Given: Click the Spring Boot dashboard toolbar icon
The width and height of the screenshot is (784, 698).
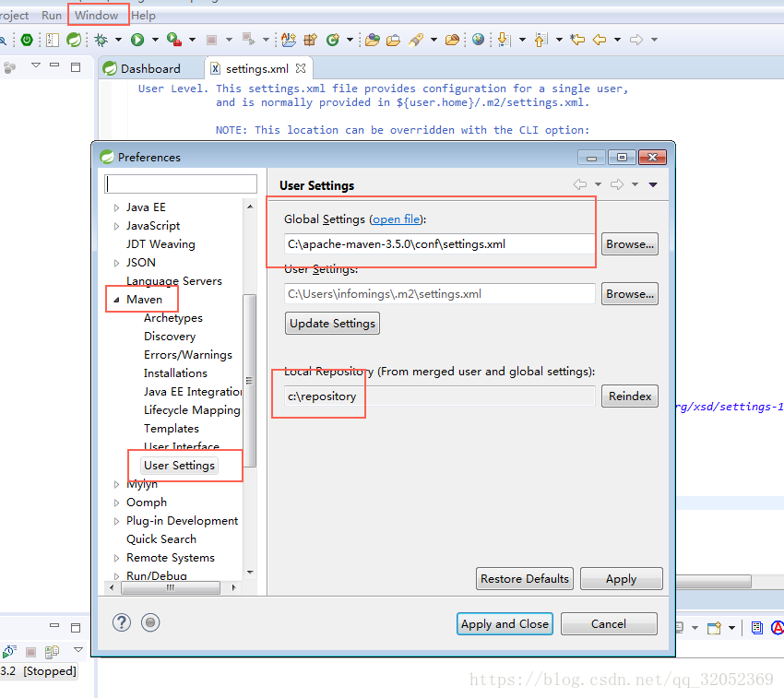Looking at the screenshot, I should tap(27, 40).
